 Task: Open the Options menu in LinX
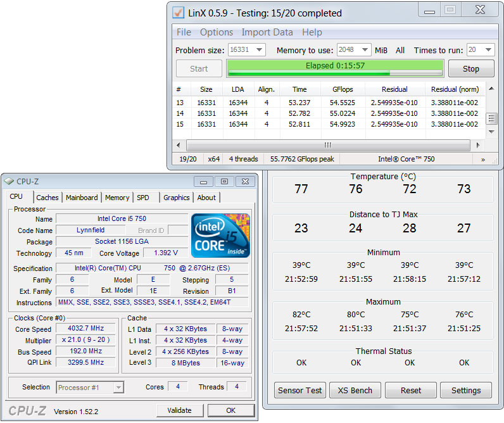point(217,32)
